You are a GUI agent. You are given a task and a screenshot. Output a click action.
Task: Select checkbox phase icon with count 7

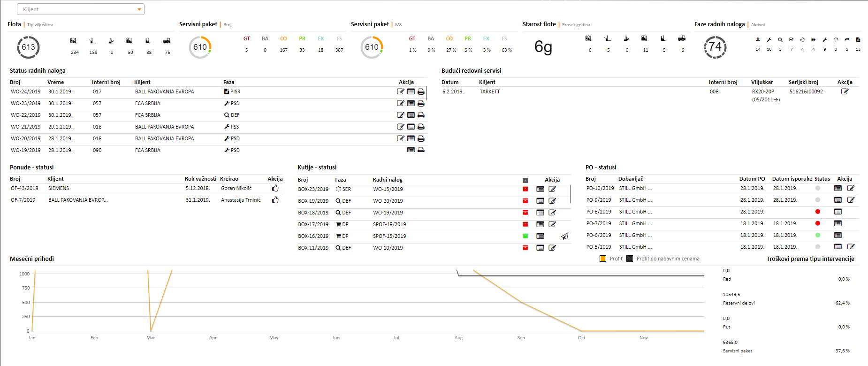pos(792,40)
